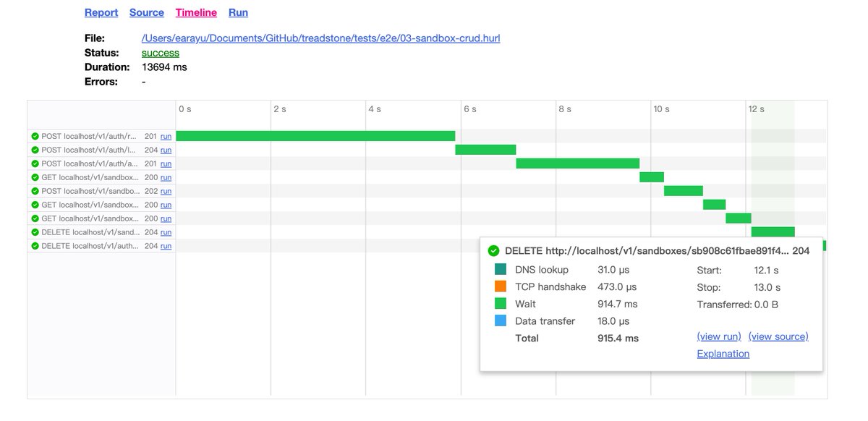This screenshot has height=421, width=868.
Task: Click the 6 s axis label
Action: coord(470,109)
